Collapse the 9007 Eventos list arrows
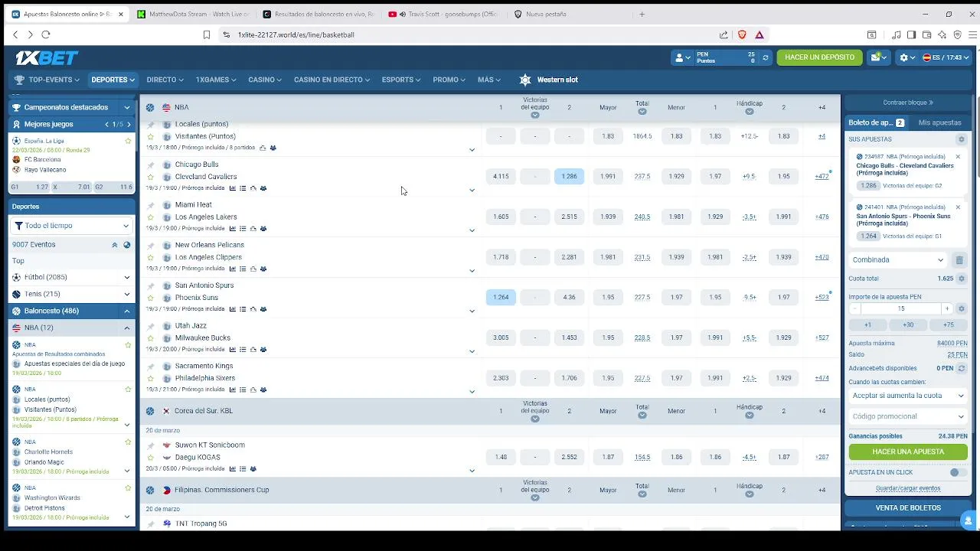Screen dimensions: 980x551 tap(114, 246)
